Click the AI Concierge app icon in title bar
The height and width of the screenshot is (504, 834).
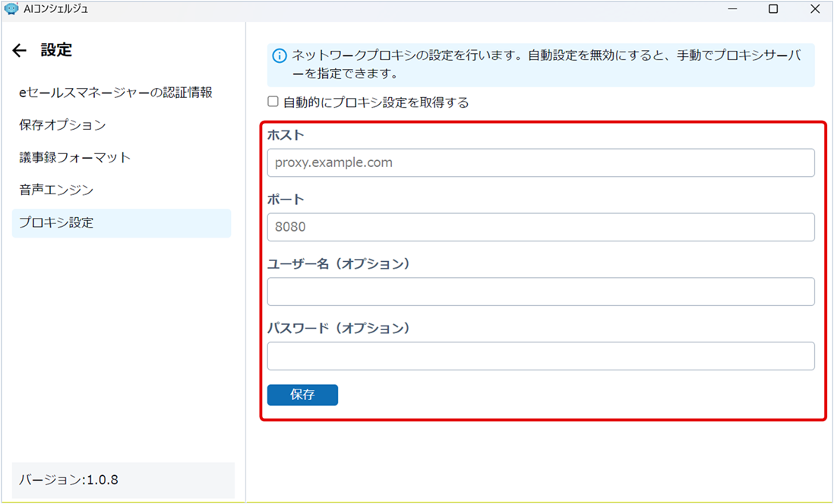[11, 9]
